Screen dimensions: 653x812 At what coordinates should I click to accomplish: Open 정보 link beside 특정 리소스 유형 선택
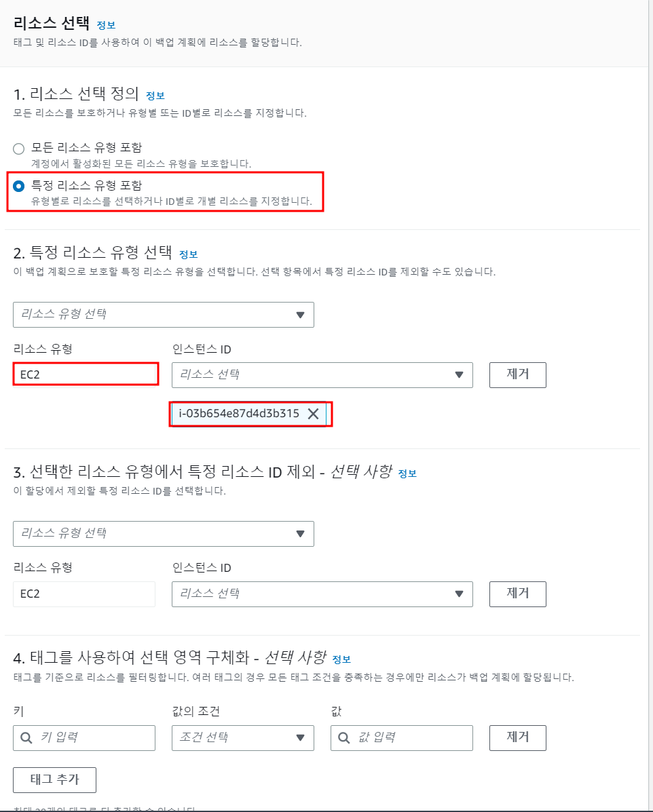189,254
